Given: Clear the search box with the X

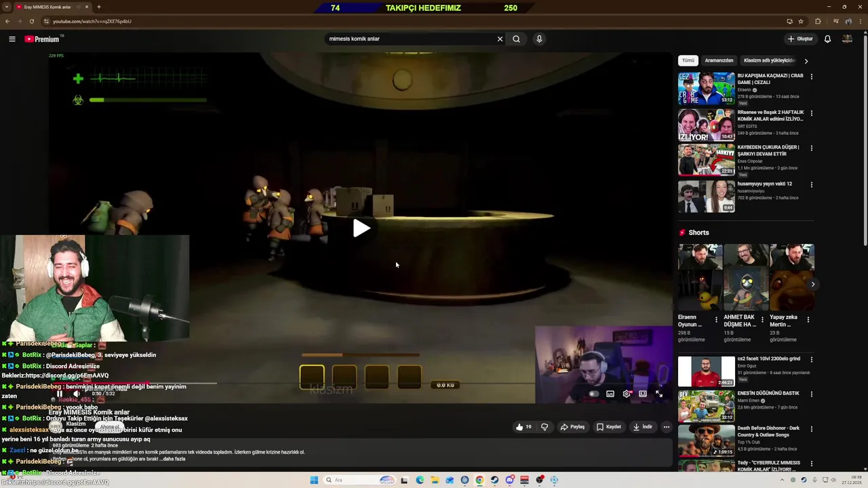Looking at the screenshot, I should coord(500,39).
